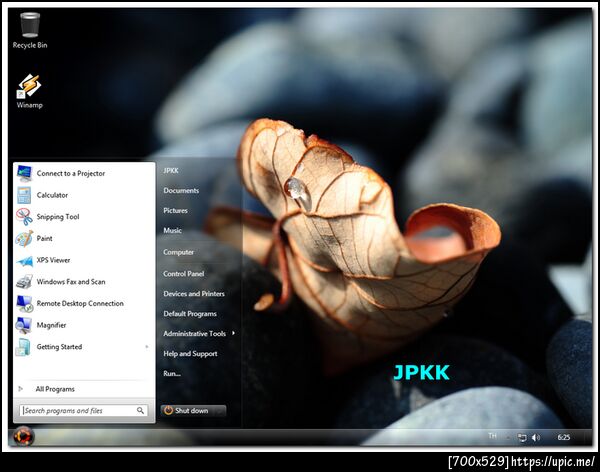The image size is (600, 472).
Task: Click the Start orb button
Action: pyautogui.click(x=23, y=436)
